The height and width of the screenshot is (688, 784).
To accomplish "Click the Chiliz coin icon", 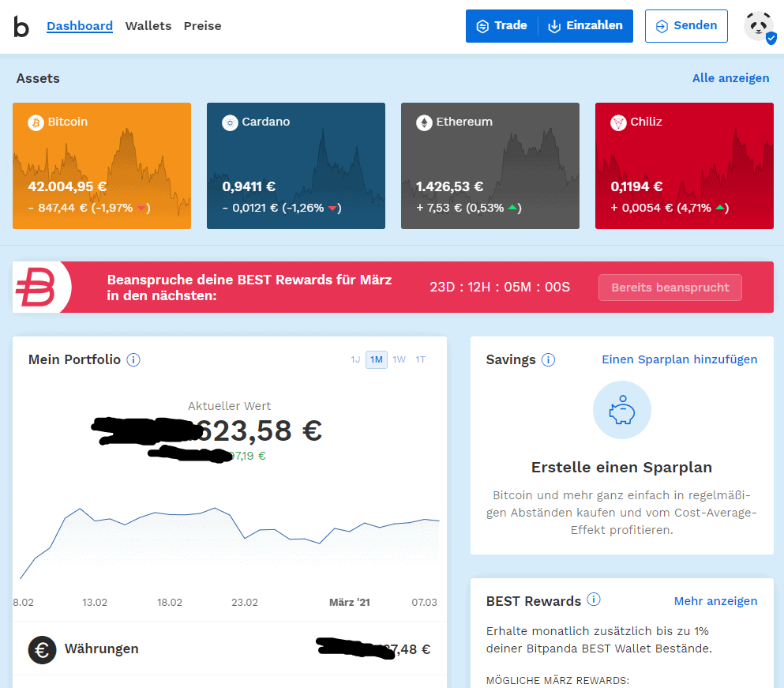I will click(618, 122).
